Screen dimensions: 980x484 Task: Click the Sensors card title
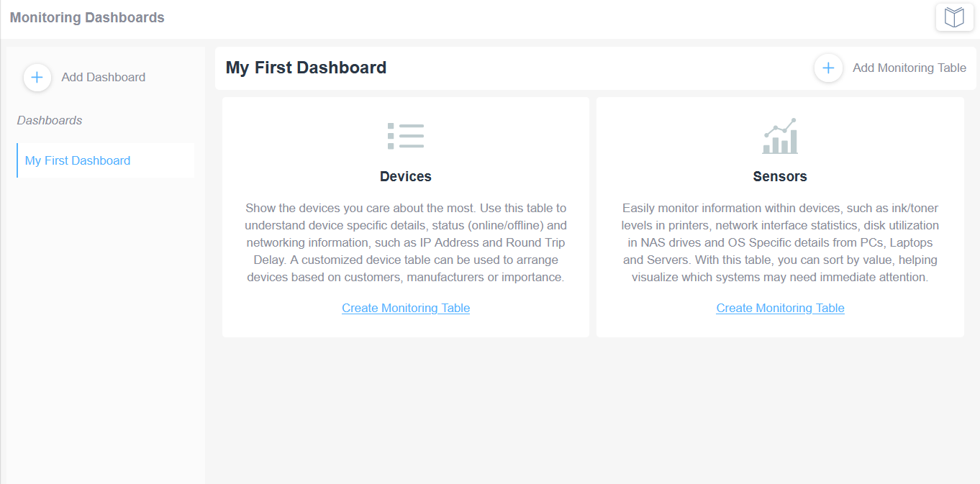pyautogui.click(x=780, y=176)
